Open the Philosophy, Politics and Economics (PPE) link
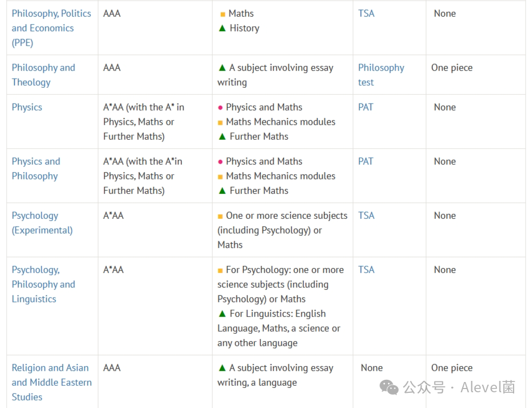Screen dimensions: 532x408 click(51, 28)
